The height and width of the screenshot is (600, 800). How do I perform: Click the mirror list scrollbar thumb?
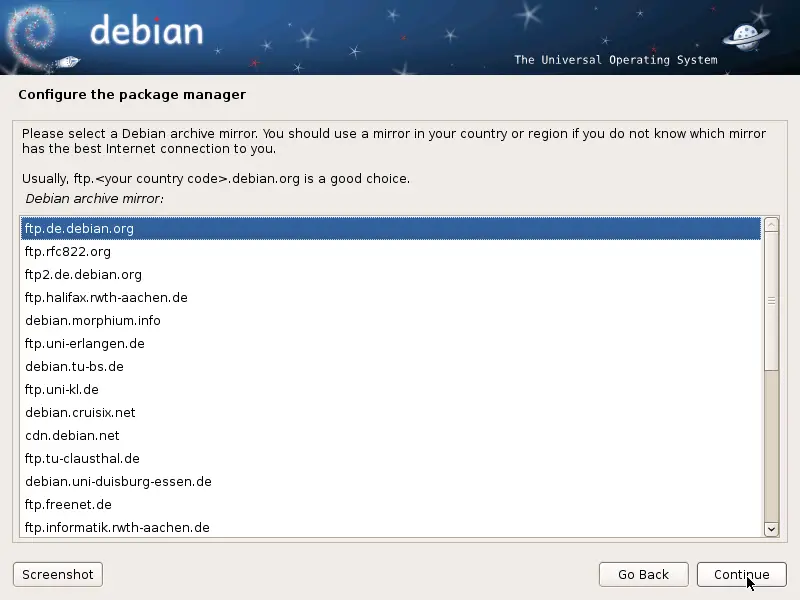tap(771, 301)
